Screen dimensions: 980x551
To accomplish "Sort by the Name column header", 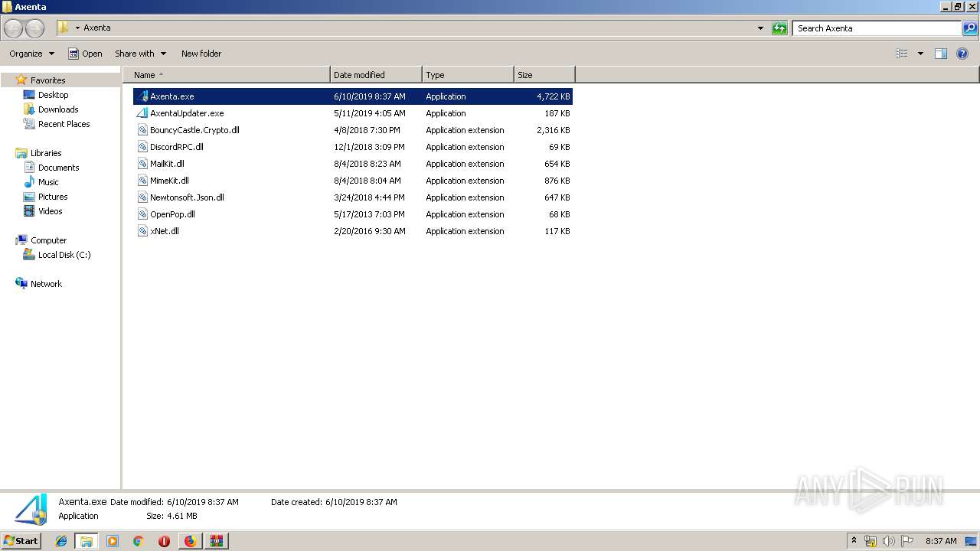I will 228,75.
